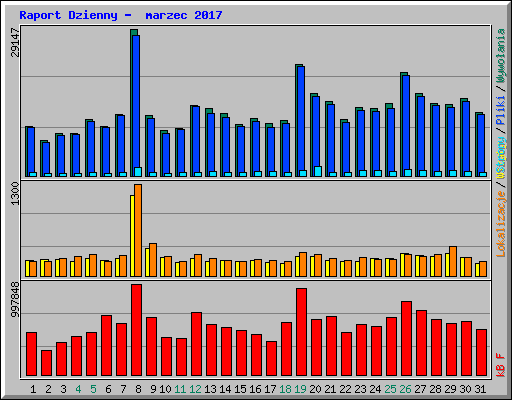The width and height of the screenshot is (512, 400).
Task: Click the blue Pliki legend label
Action: [501, 110]
